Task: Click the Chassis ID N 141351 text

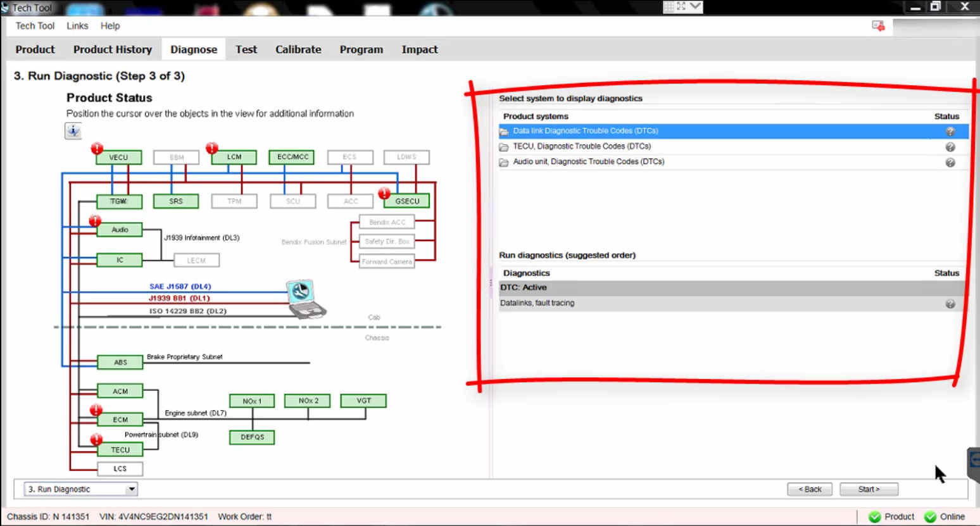Action: pyautogui.click(x=48, y=517)
